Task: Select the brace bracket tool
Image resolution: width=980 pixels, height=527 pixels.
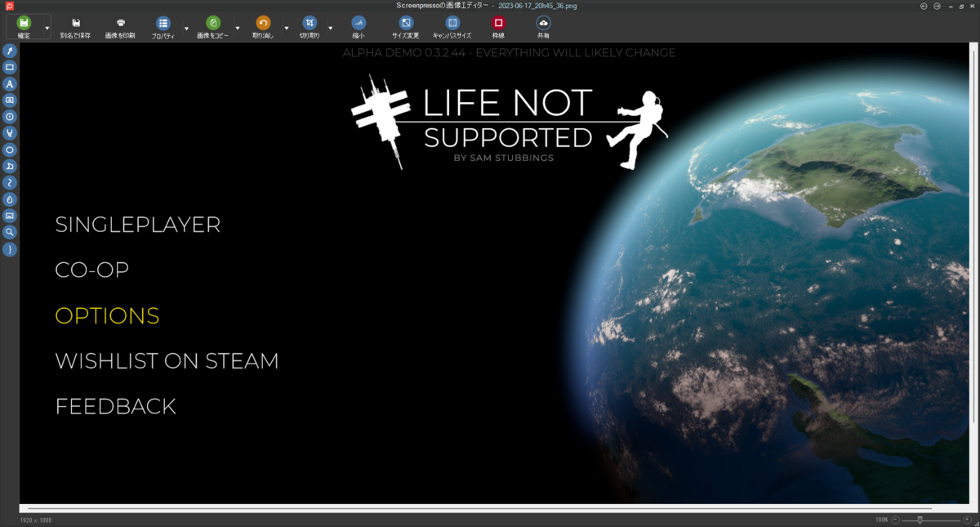Action: coord(10,248)
